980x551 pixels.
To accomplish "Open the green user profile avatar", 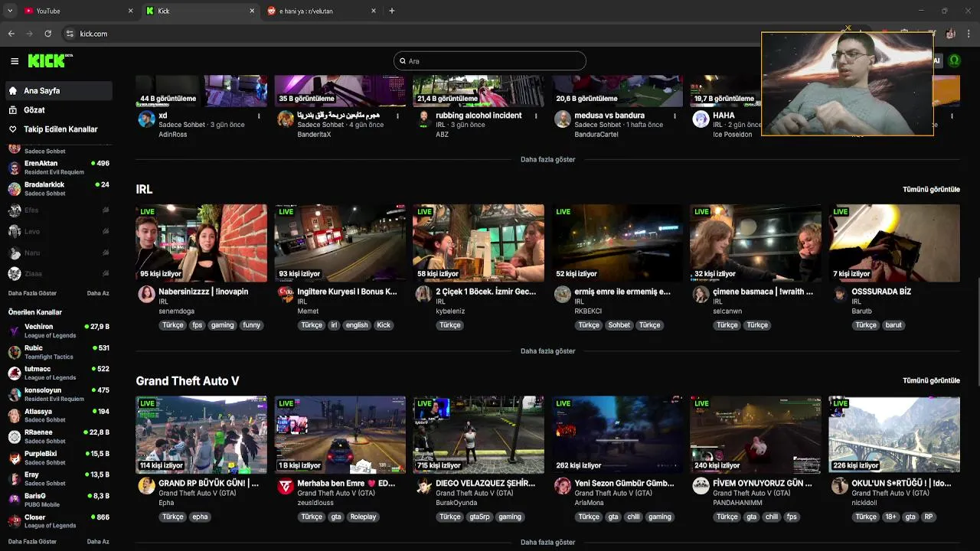I will (x=954, y=61).
